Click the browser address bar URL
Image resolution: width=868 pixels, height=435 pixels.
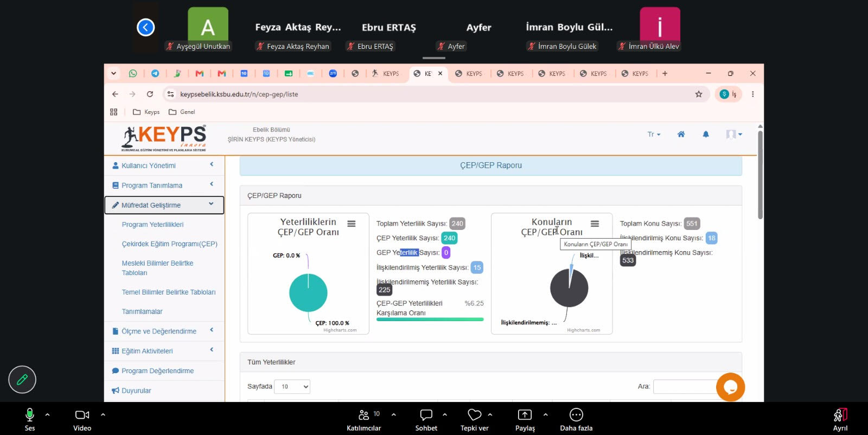[x=239, y=94]
